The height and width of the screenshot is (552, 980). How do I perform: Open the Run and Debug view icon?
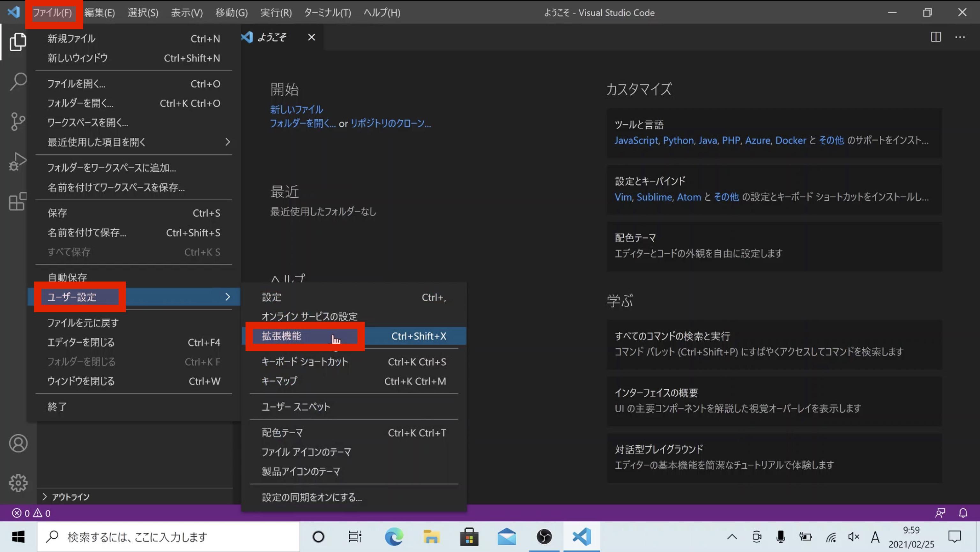coord(18,161)
